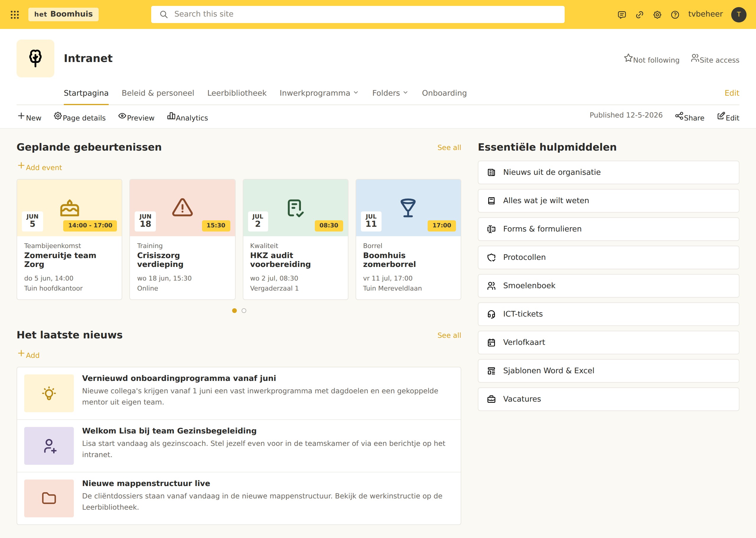Open the Onboarding navigation item
Image resolution: width=756 pixels, height=538 pixels.
[x=444, y=93]
